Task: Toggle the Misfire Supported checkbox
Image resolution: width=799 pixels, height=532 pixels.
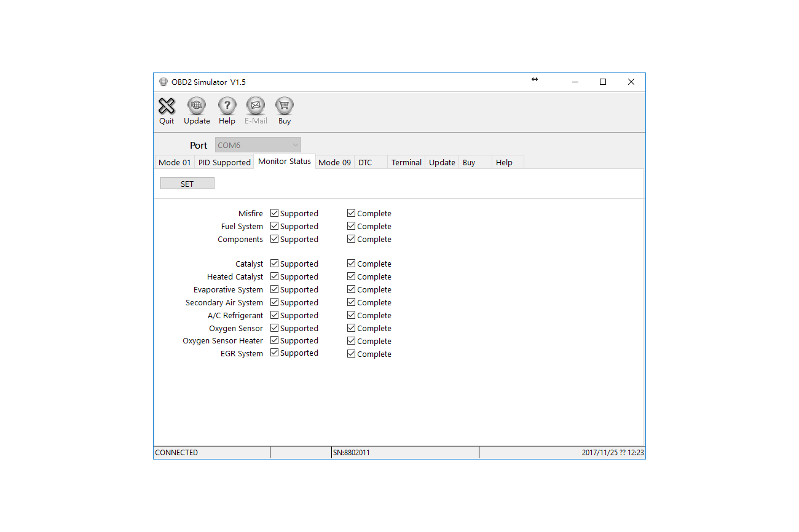Action: 274,213
